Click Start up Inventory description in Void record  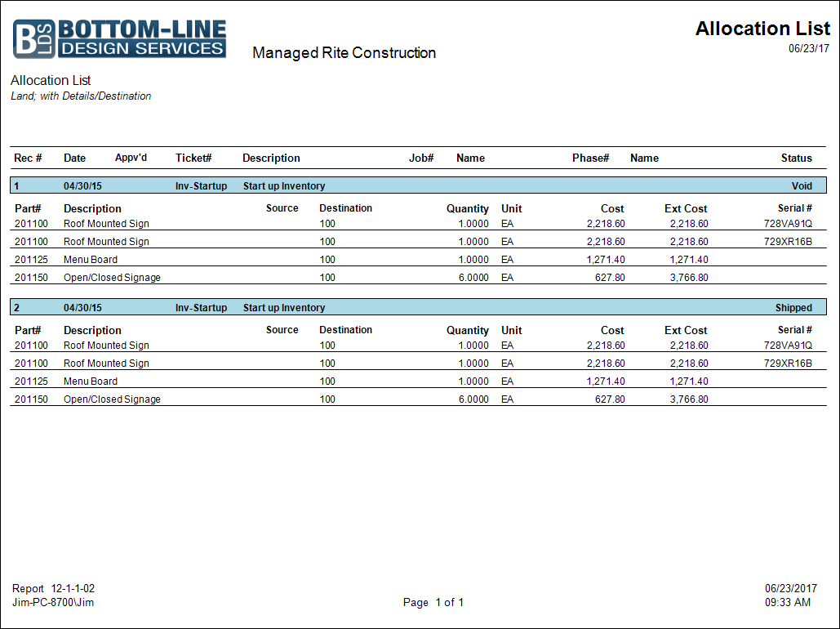click(284, 186)
